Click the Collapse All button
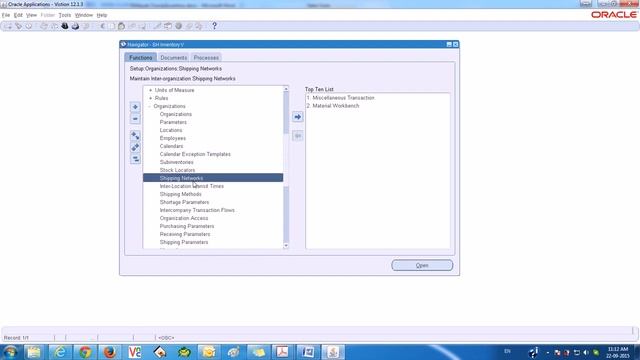 [x=135, y=159]
